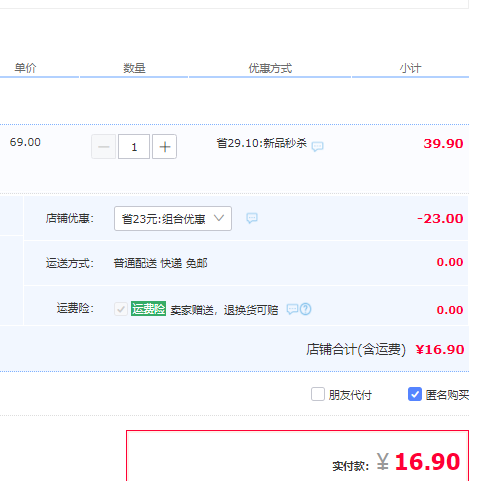Click the 普通配送 快递 免邮 shipping text
The height and width of the screenshot is (481, 499).
click(160, 263)
